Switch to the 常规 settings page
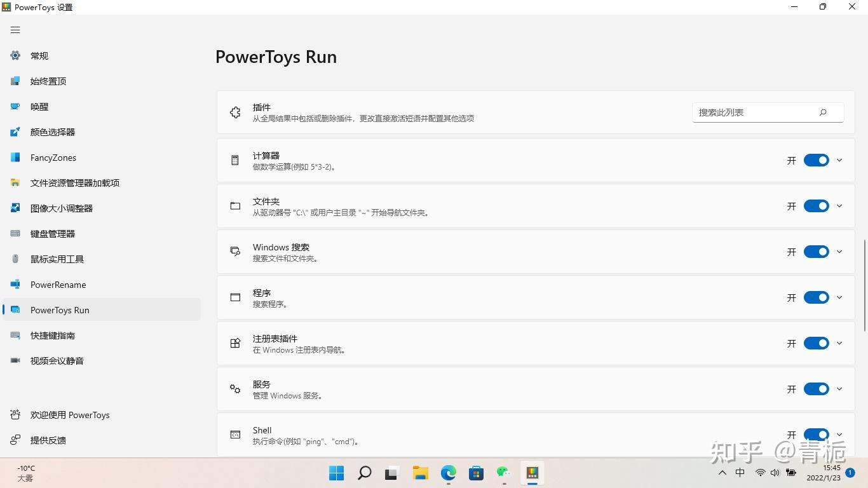The height and width of the screenshot is (488, 868). (39, 55)
